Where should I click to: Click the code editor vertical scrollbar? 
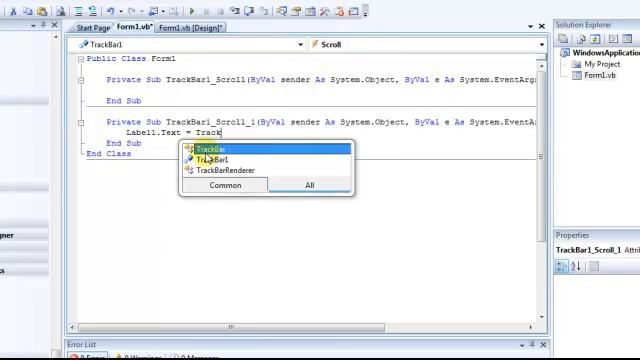coord(542,156)
